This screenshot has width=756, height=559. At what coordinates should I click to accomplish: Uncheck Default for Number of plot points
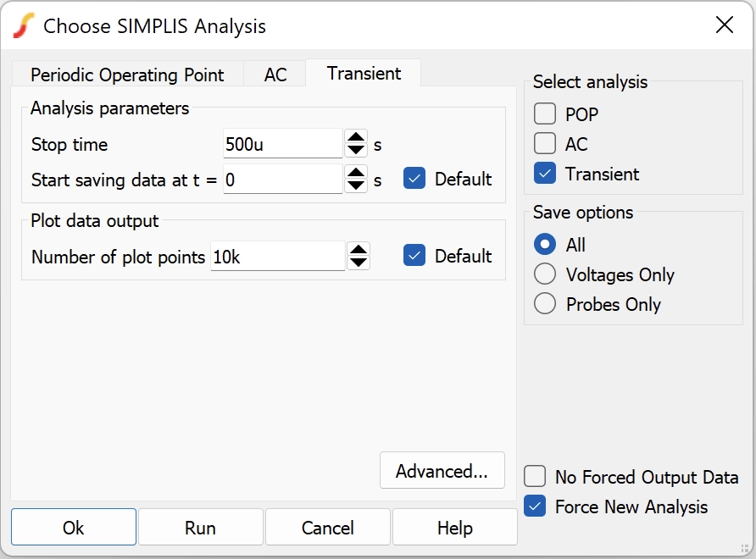414,256
